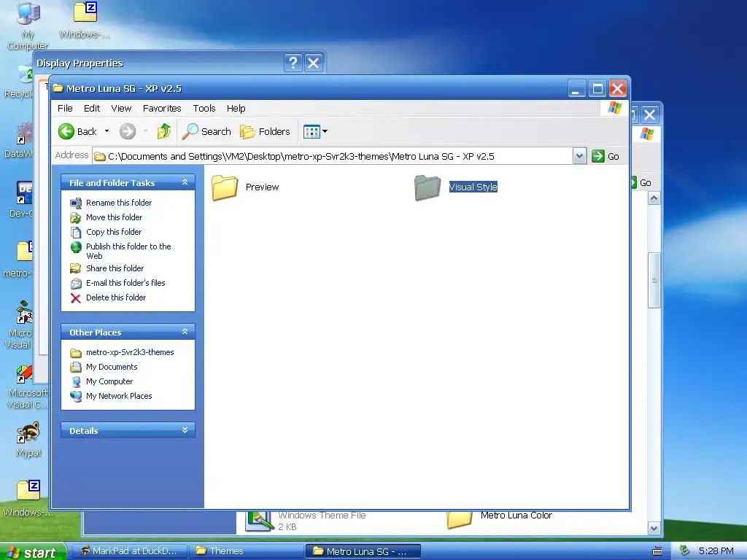Screen dimensions: 747x560
Task: Open the Search magnifier tool
Action: click(206, 131)
